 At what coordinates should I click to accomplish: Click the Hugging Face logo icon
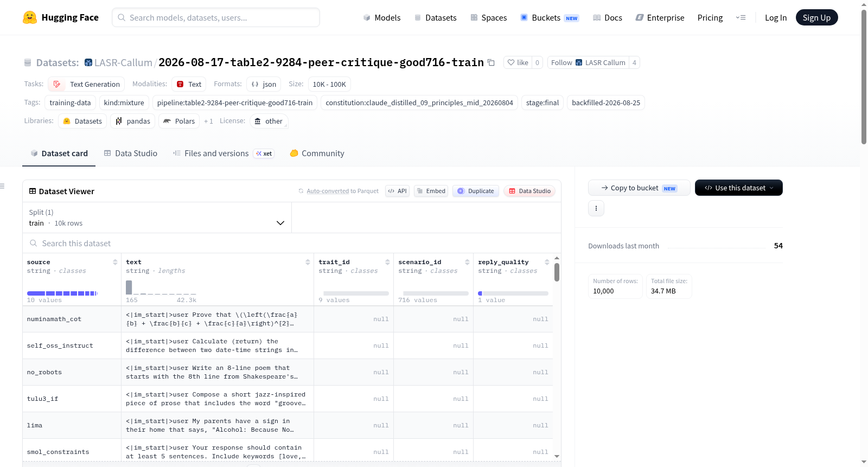pos(30,17)
